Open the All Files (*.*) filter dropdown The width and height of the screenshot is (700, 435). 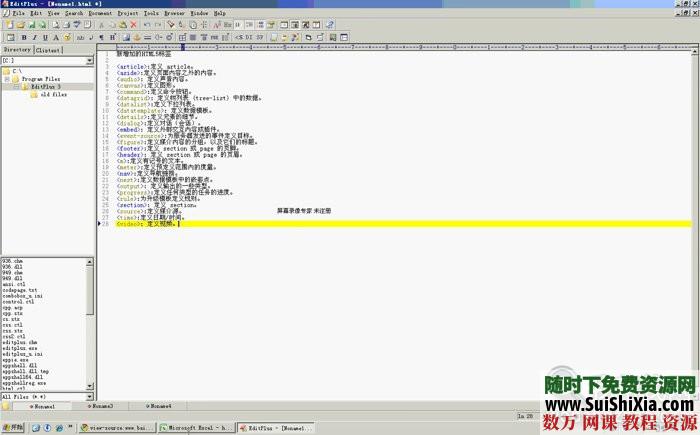click(x=90, y=397)
